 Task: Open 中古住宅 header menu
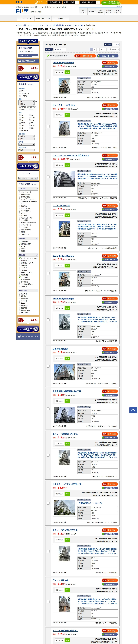coord(92,11)
